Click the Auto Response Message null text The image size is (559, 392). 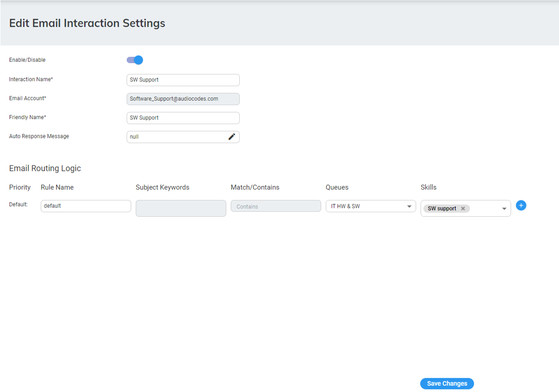tap(134, 137)
